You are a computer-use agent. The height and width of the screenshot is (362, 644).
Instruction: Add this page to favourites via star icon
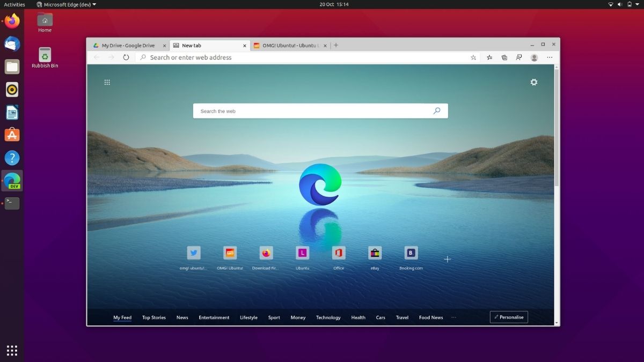(473, 57)
